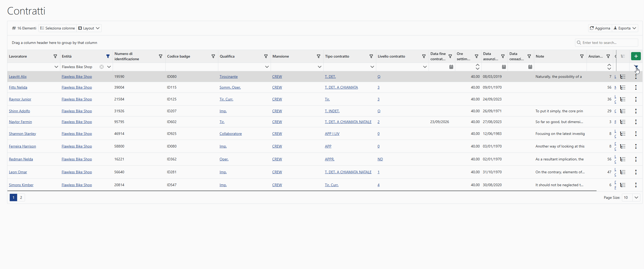
Task: Open the active Entità column filter
Action: [108, 56]
